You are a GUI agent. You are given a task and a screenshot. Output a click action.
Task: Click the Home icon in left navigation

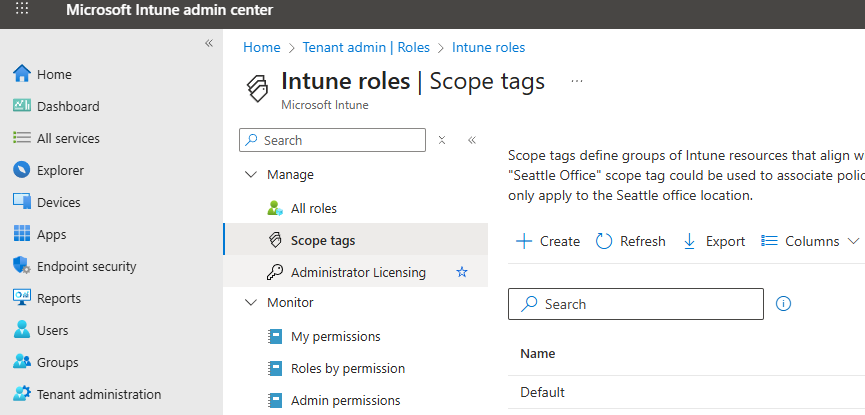(x=22, y=75)
